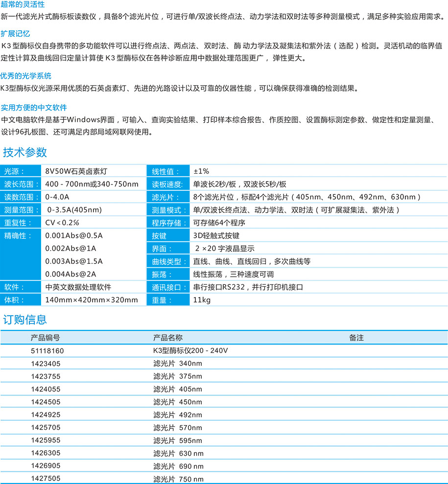Select the 精确性 label cell
The width and height of the screenshot is (448, 484).
(21, 254)
